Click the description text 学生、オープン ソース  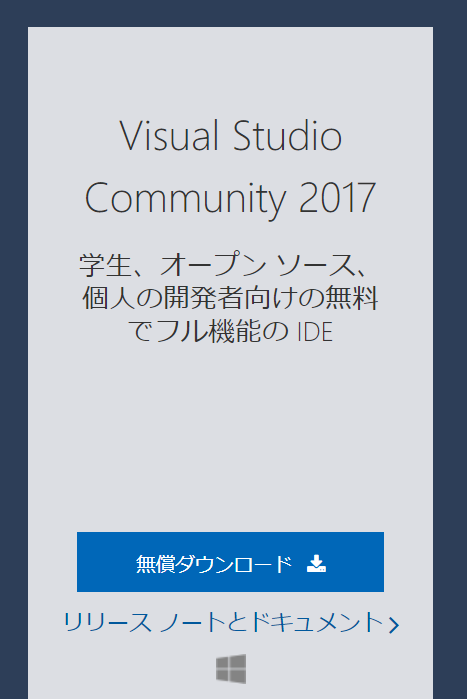(x=230, y=298)
